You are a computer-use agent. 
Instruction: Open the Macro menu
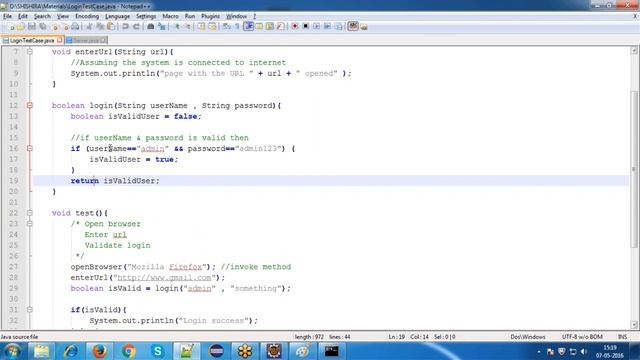[170, 16]
